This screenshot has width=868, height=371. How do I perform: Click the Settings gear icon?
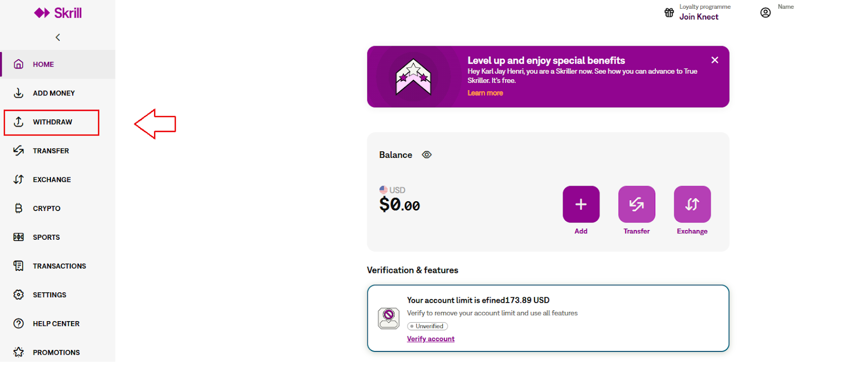point(18,295)
